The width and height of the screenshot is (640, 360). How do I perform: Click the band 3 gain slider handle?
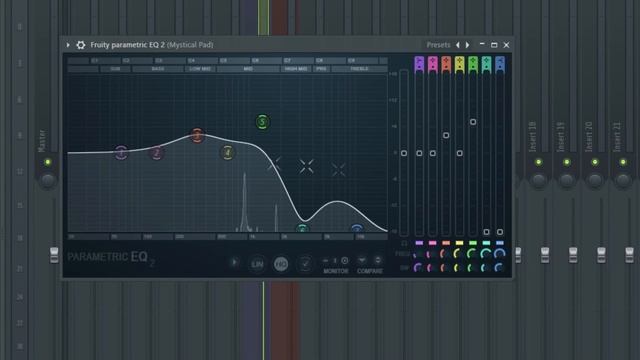[446, 135]
